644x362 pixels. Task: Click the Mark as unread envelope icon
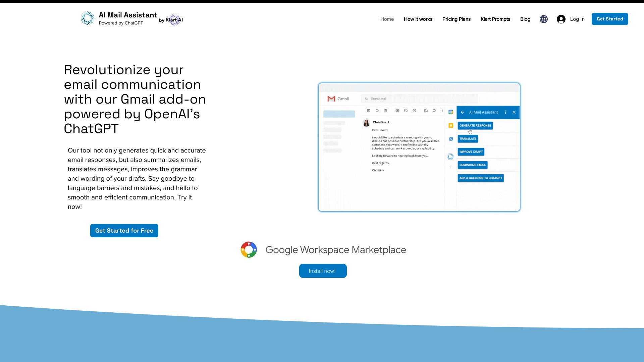tap(397, 111)
